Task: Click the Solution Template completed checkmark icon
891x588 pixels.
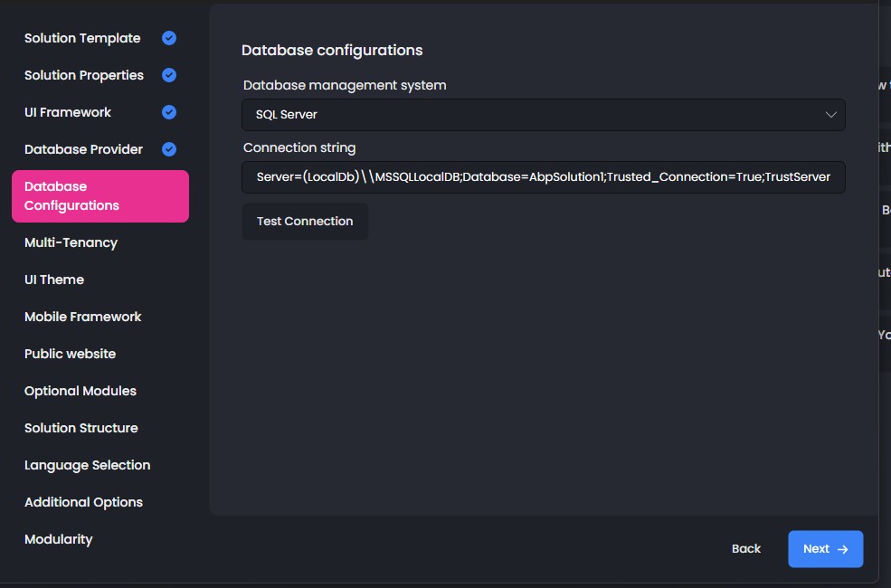Action: click(x=169, y=38)
